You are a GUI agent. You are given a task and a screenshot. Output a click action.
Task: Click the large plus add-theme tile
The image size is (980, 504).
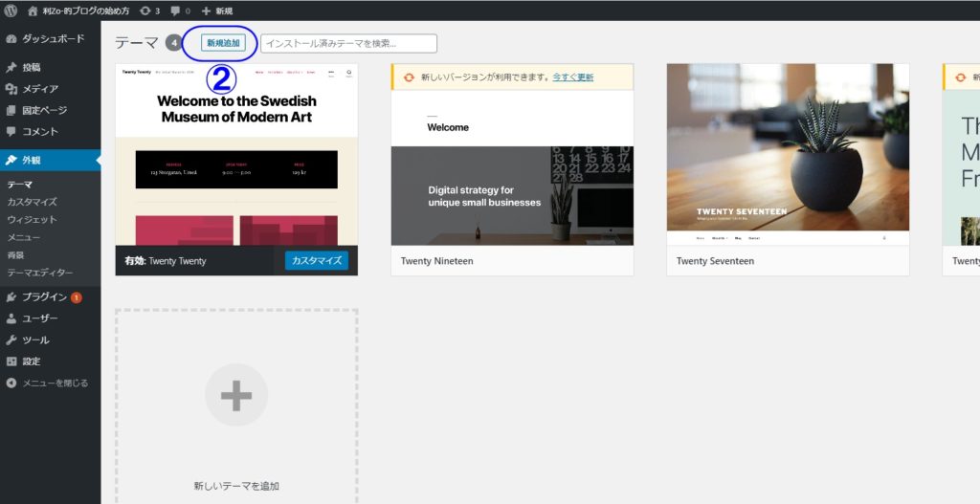(x=236, y=395)
